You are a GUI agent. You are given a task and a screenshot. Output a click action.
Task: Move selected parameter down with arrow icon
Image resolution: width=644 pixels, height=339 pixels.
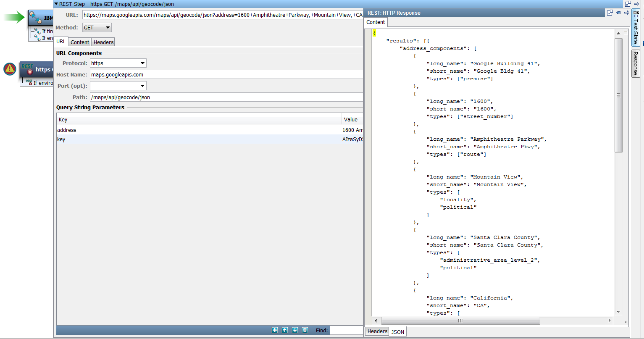(x=295, y=330)
